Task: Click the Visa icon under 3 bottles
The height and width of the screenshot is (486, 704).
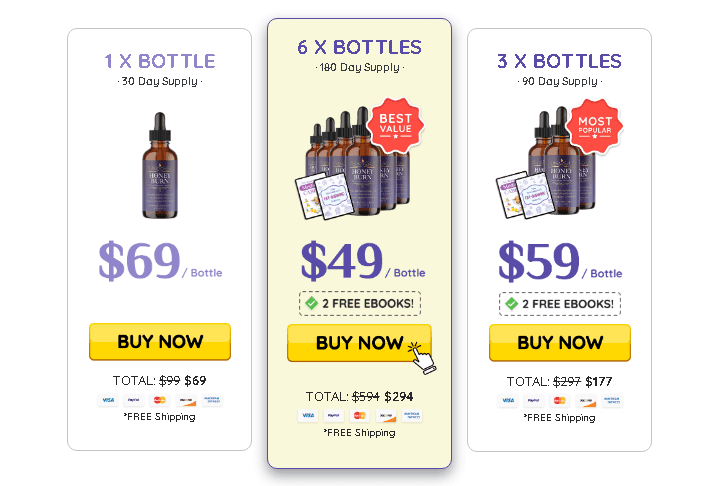Action: pos(508,400)
